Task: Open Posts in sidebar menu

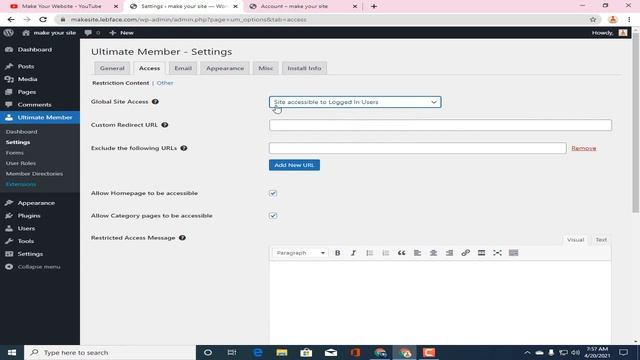Action: tap(26, 66)
